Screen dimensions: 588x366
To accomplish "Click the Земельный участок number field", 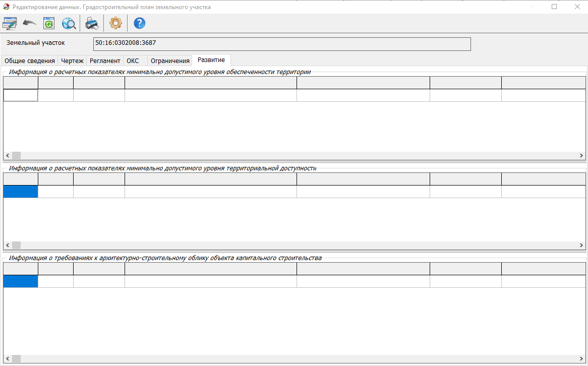I will tap(282, 44).
